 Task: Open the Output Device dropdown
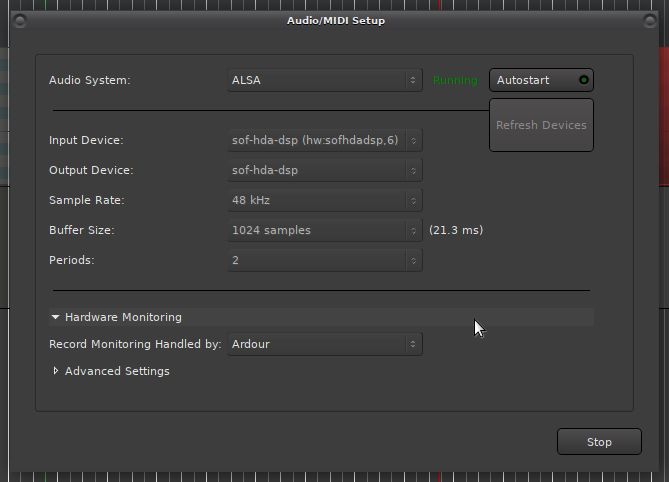325,170
